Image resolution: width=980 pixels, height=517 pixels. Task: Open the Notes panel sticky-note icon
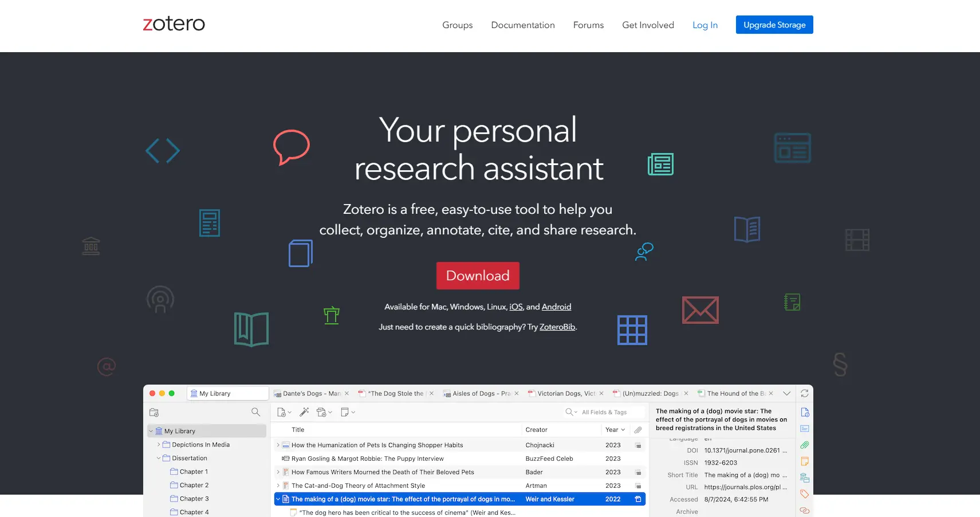804,461
